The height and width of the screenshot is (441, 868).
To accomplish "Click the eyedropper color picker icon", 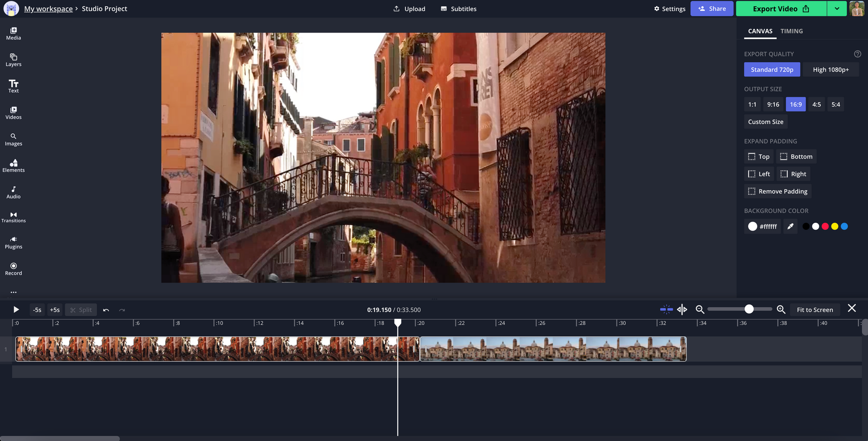I will (x=790, y=226).
